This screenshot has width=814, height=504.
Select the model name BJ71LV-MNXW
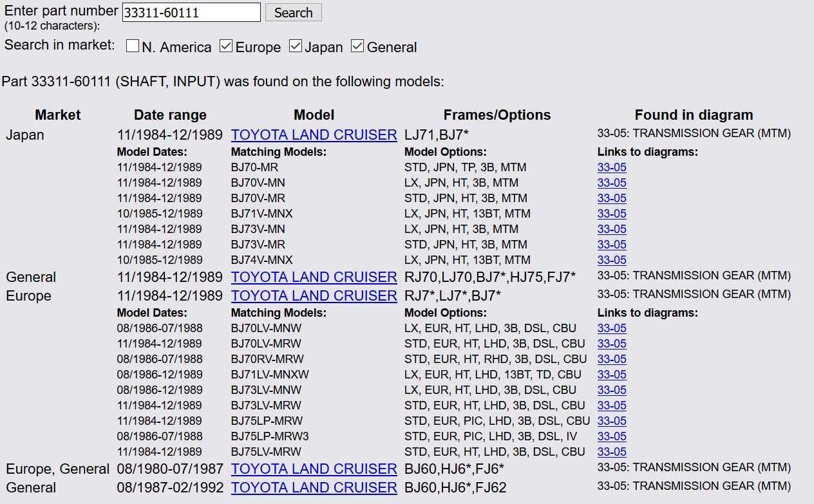pos(270,375)
